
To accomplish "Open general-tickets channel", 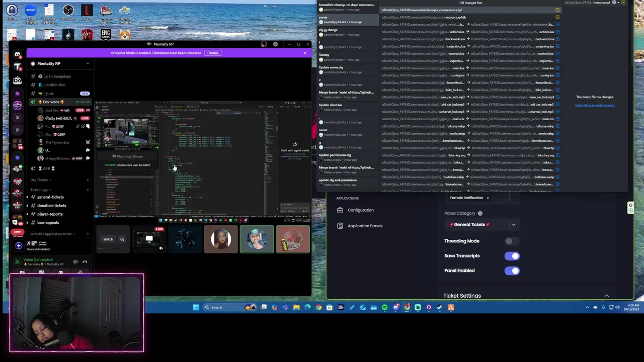I will (59, 197).
